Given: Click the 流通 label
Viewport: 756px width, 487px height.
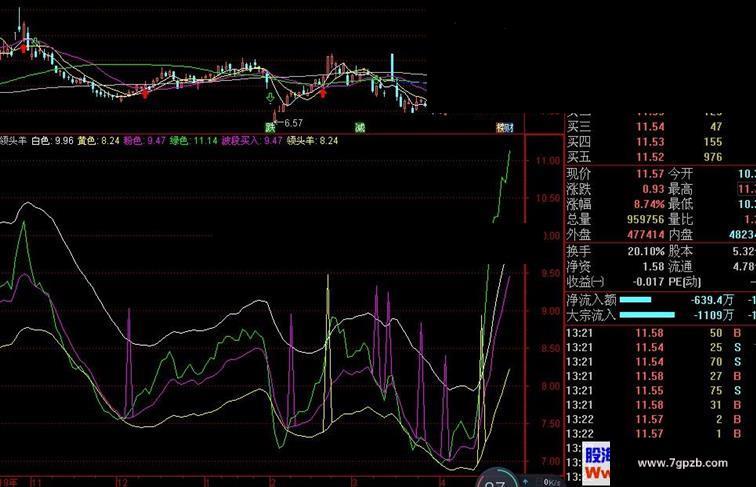Looking at the screenshot, I should tap(681, 266).
